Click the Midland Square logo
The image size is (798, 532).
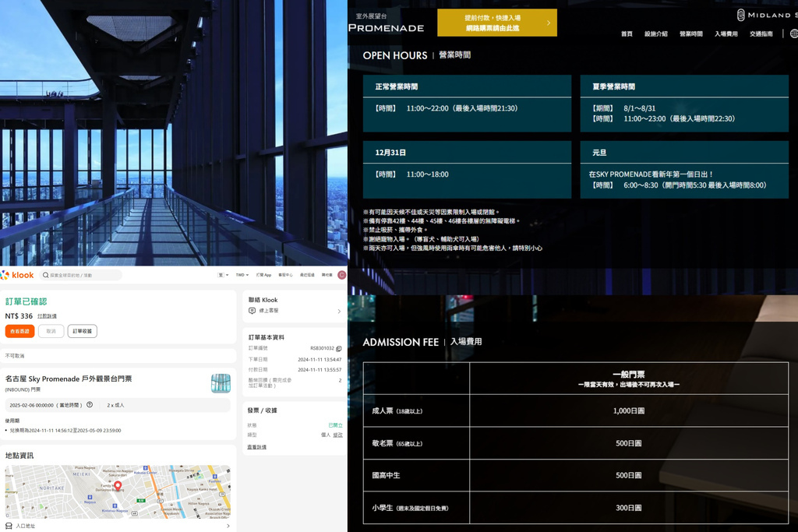point(767,15)
